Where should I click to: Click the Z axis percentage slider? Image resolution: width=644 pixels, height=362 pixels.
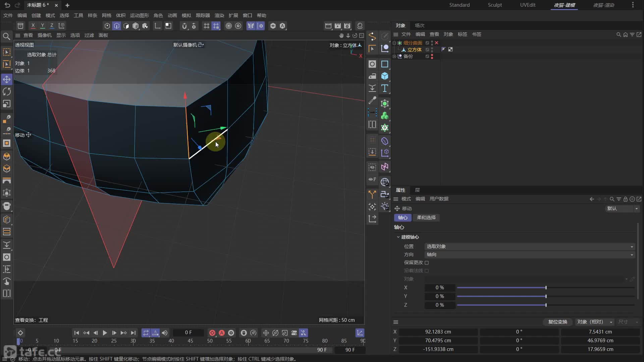(546, 305)
